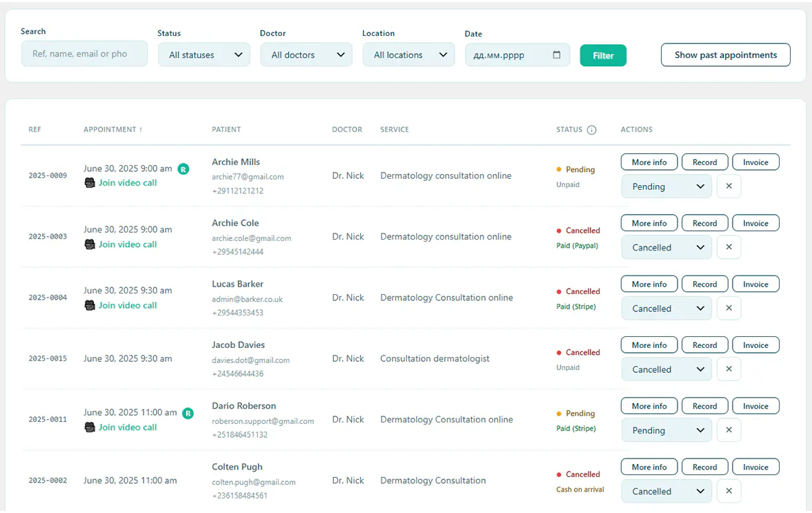Screen dimensions: 812x513
Task: Click email archie77@gmail.com
Action: coord(248,177)
